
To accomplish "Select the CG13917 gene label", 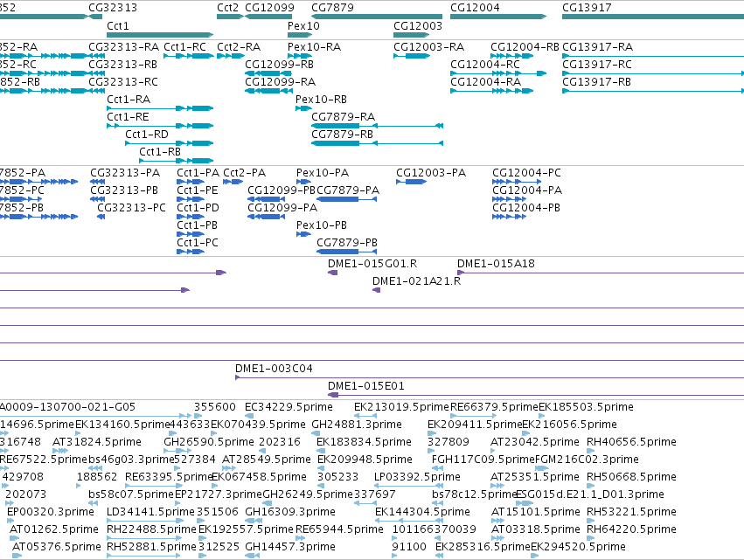I will tap(587, 8).
